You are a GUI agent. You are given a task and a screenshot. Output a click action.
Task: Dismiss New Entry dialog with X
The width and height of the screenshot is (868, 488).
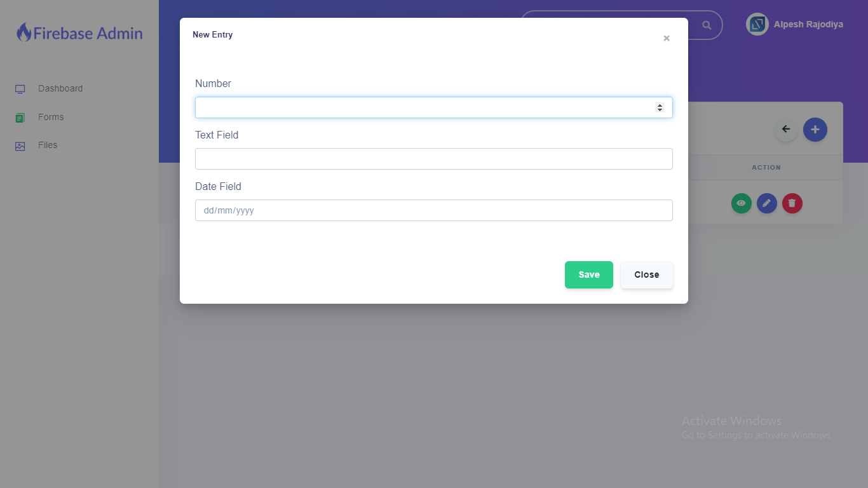[x=667, y=38]
